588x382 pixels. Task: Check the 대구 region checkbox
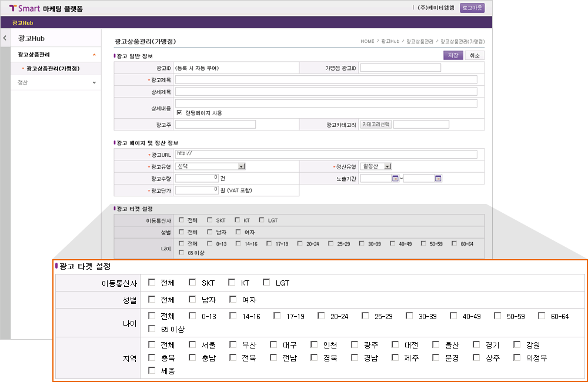[273, 344]
